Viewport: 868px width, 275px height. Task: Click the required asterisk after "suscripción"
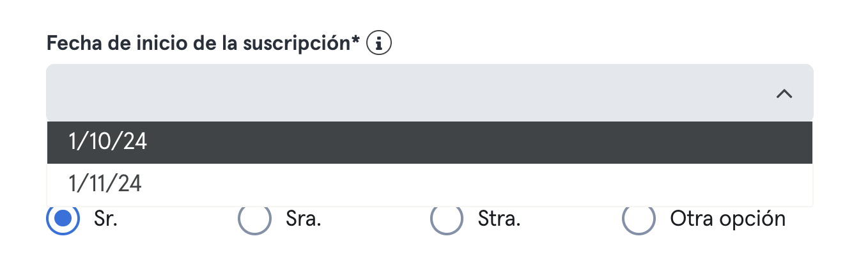[x=357, y=40]
